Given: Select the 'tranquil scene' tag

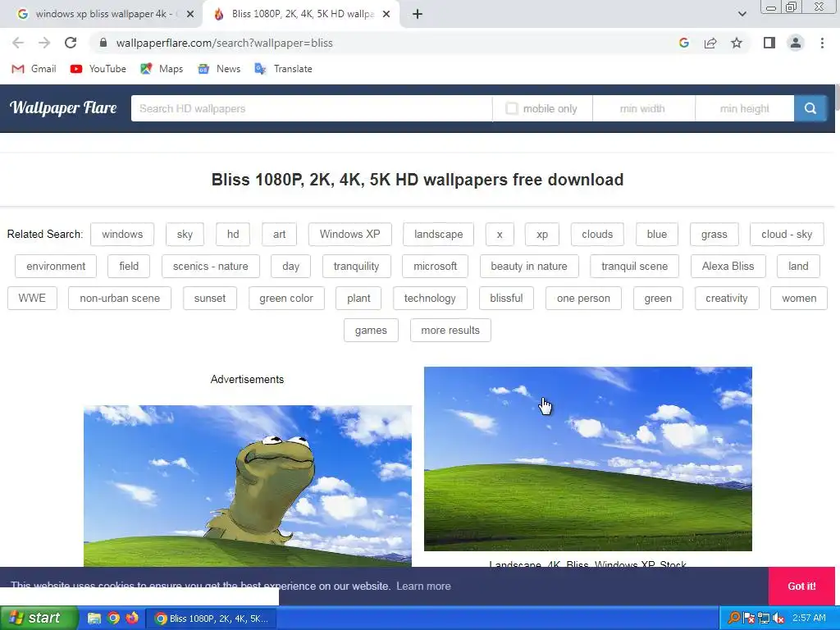Looking at the screenshot, I should (x=634, y=267).
